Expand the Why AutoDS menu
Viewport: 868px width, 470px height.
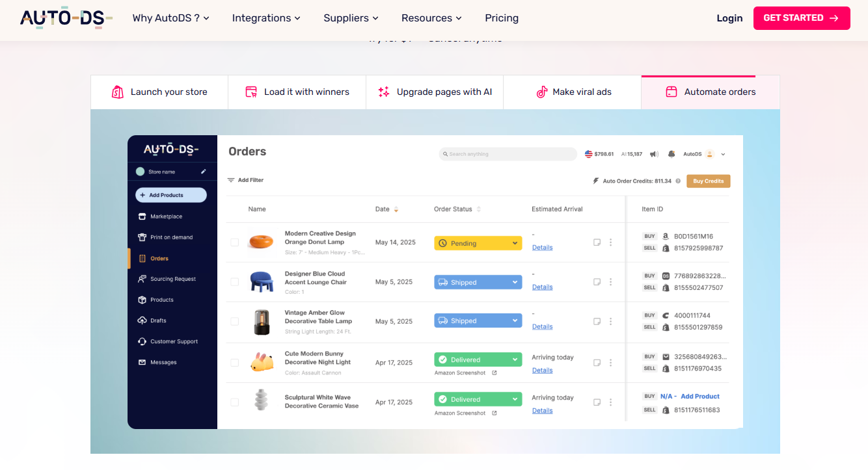170,18
